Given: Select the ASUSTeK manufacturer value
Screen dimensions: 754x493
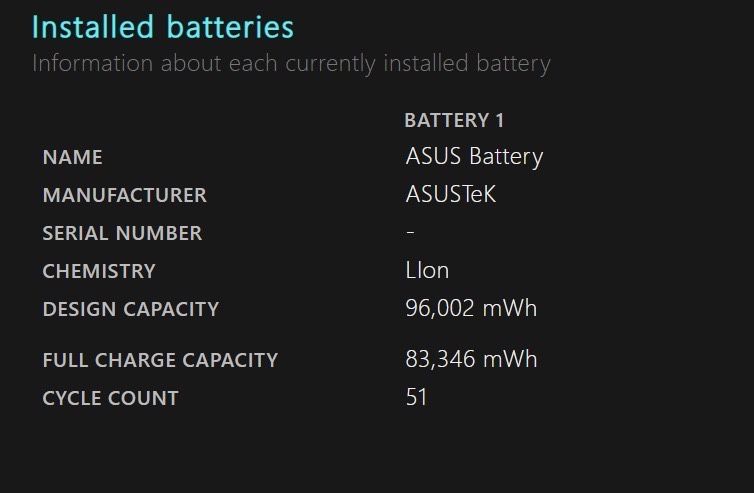Looking at the screenshot, I should pyautogui.click(x=451, y=194).
